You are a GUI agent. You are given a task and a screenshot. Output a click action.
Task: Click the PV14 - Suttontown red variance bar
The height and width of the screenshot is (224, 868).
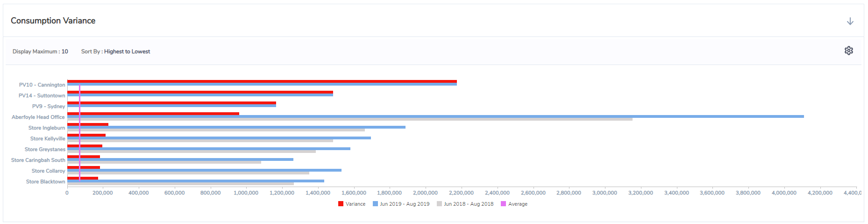coord(200,92)
